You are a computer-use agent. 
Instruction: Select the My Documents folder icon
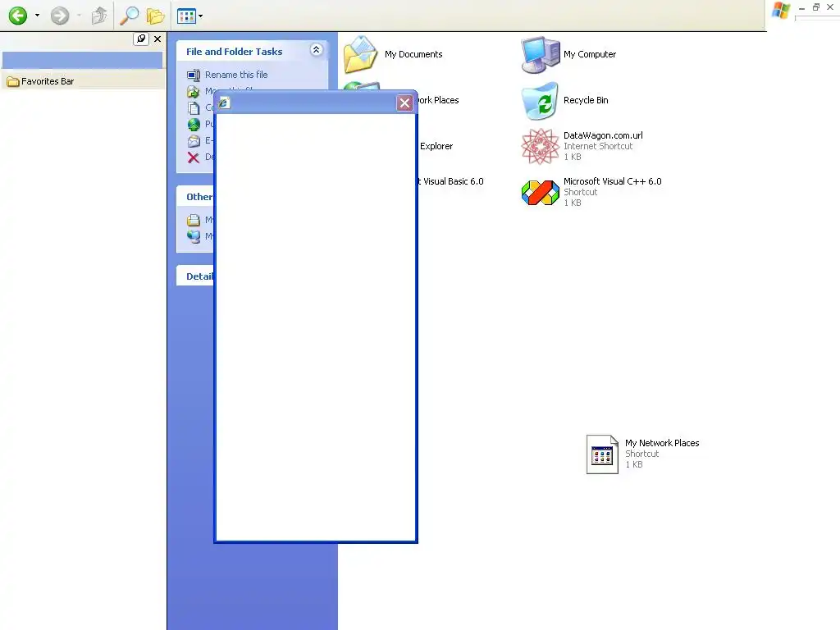pos(361,54)
